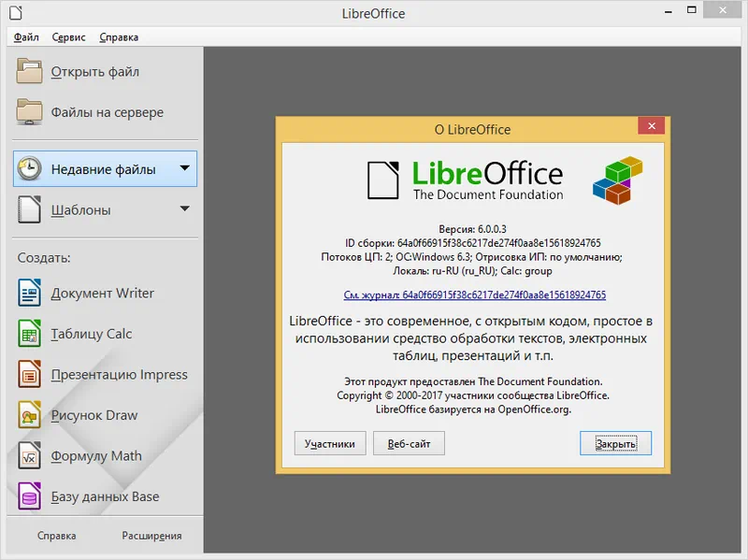Open the Сервис menu

tap(68, 37)
